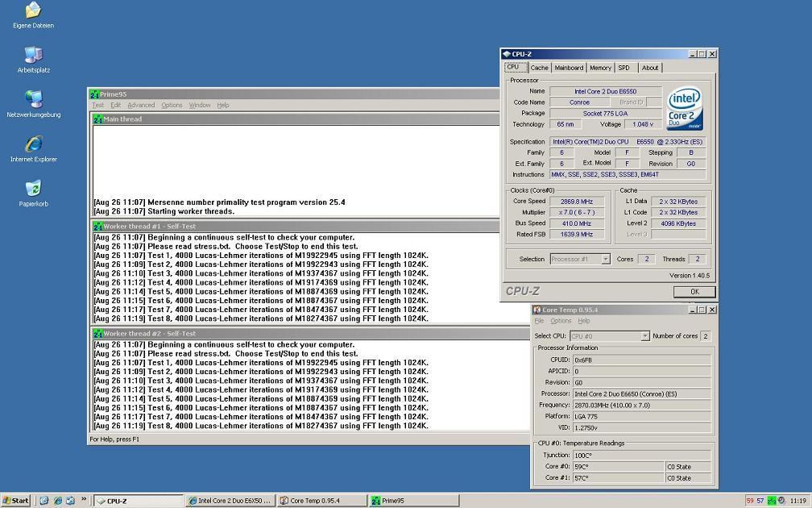Switch to Mainboard tab in CPU-Z
Image resolution: width=812 pixels, height=508 pixels.
pos(569,68)
